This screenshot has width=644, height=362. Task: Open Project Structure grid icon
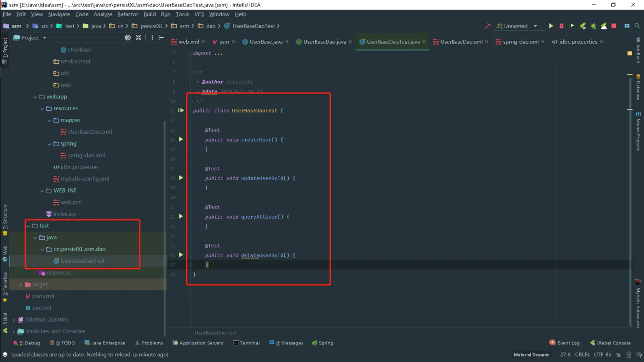point(627,26)
